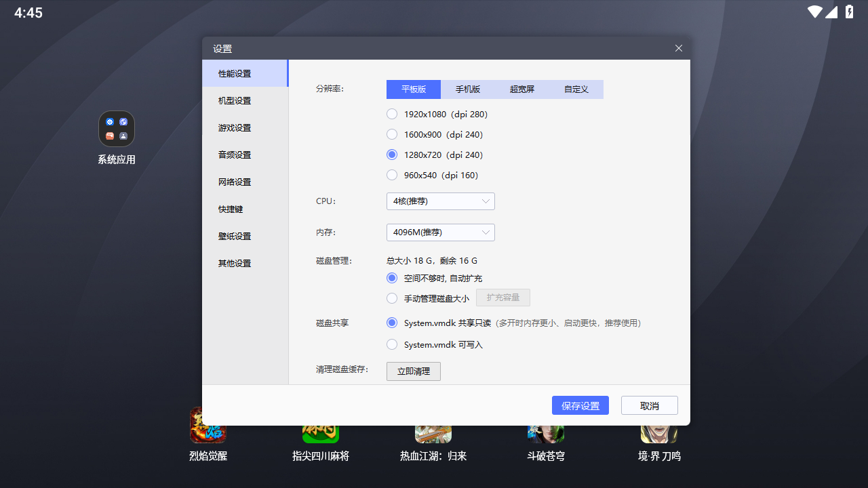The image size is (868, 488).
Task: Expand the CPU cores dropdown
Action: point(440,201)
